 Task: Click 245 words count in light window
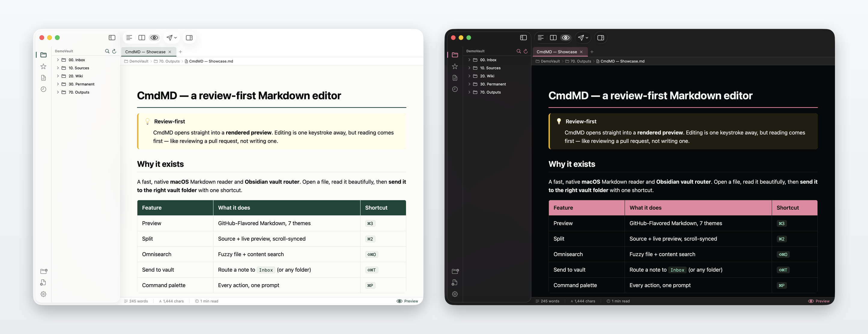tap(136, 301)
